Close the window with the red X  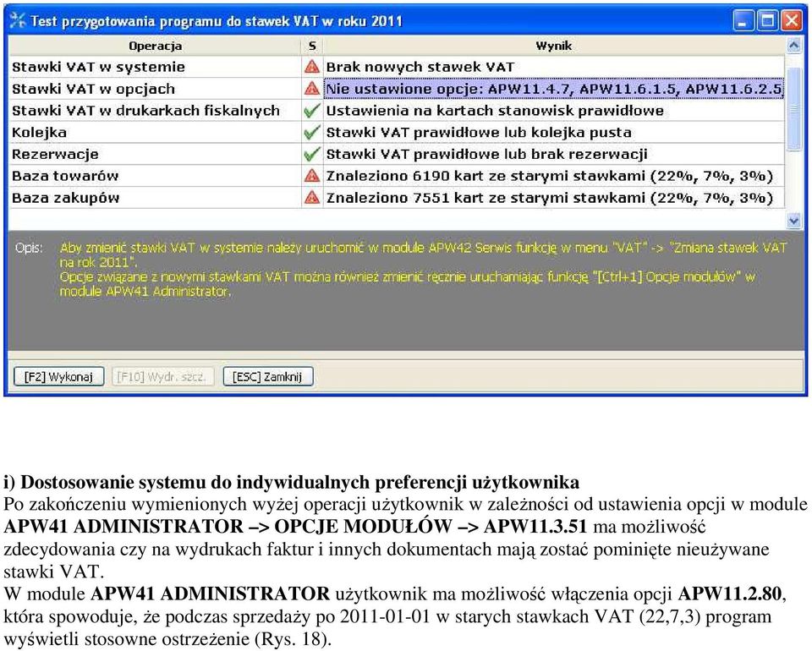click(x=792, y=21)
